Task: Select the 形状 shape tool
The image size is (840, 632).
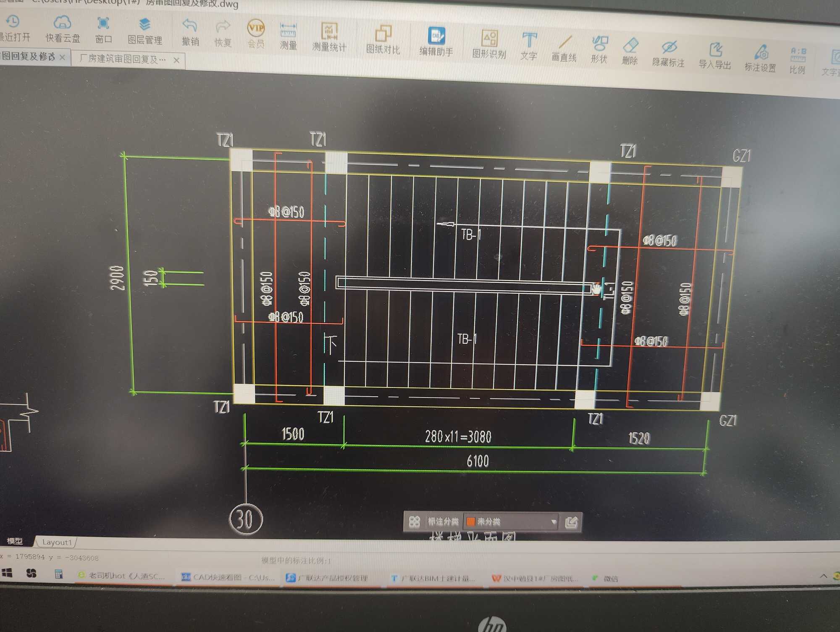Action: coord(599,50)
